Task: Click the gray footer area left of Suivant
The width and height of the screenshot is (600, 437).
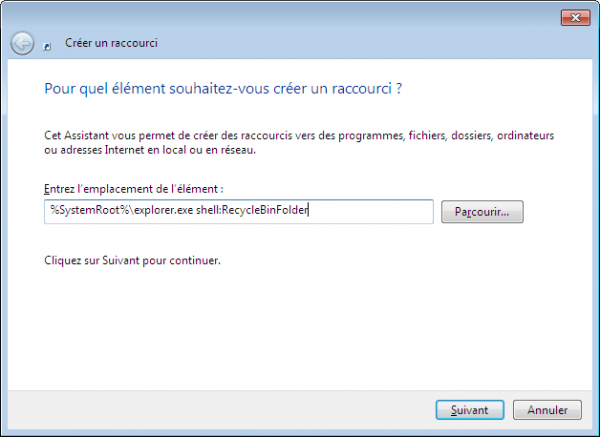Action: [218, 410]
